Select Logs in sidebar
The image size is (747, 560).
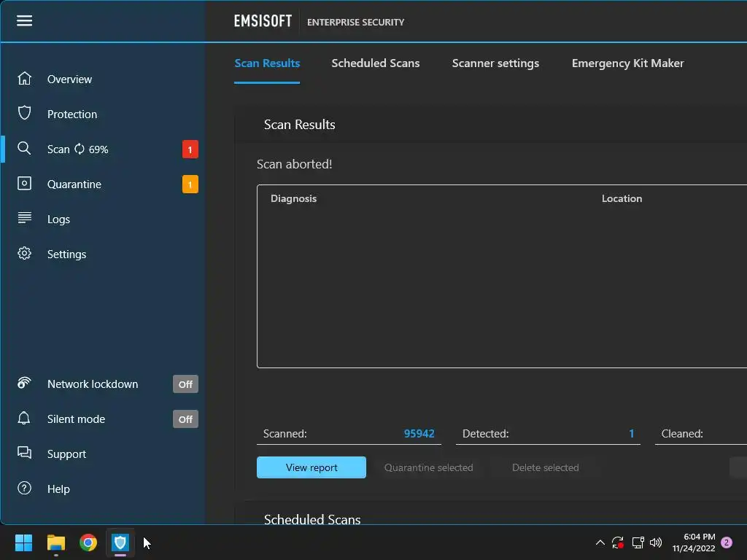[x=58, y=219]
